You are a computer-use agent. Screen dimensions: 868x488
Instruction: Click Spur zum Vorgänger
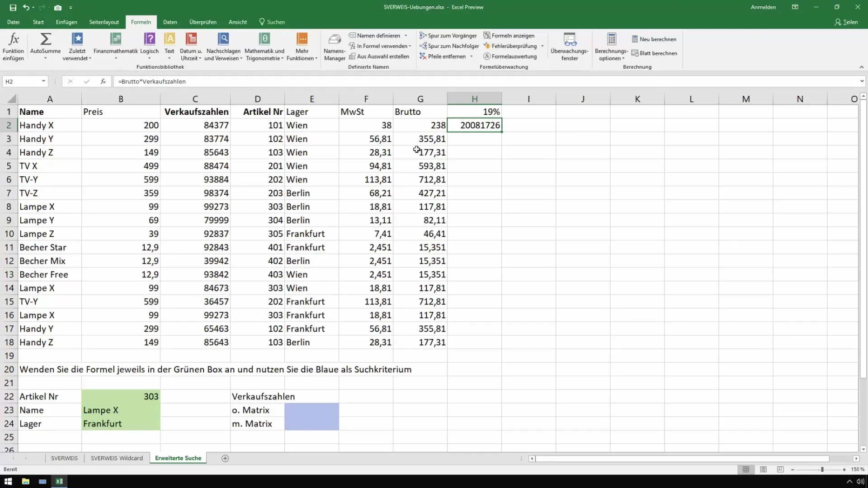click(x=448, y=36)
